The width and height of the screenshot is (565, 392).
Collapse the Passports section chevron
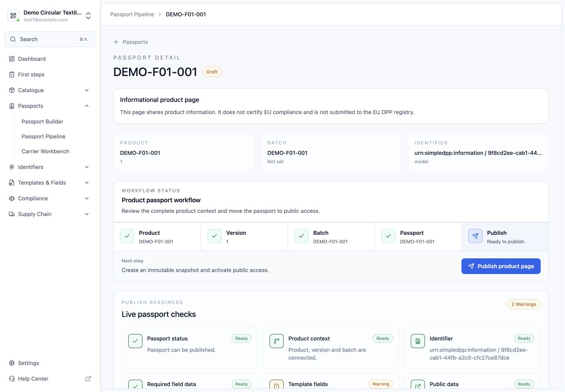coord(87,106)
